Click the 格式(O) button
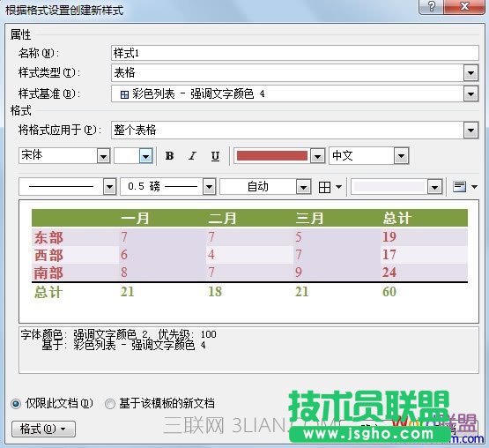 point(43,429)
